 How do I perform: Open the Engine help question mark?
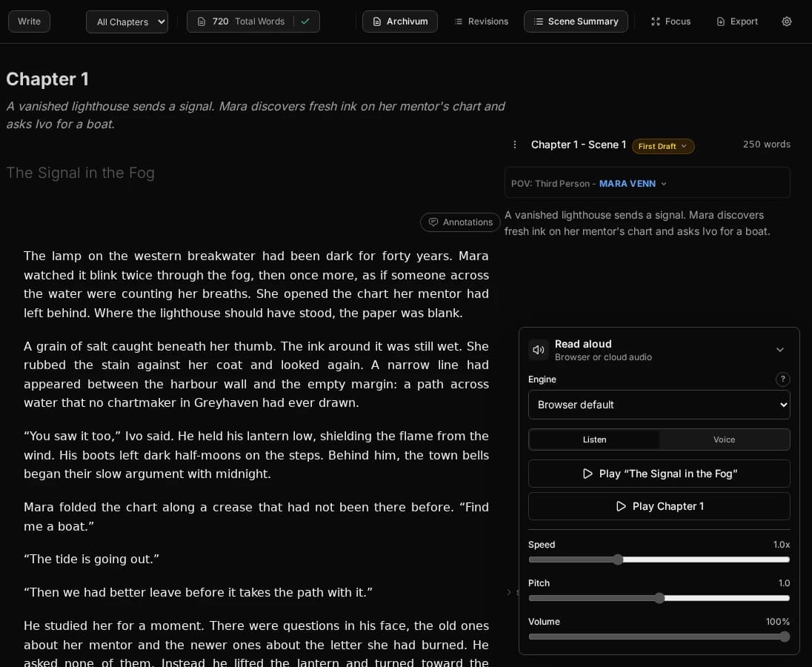click(x=782, y=379)
